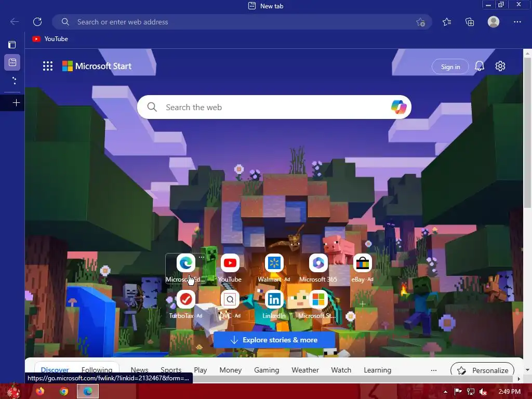The width and height of the screenshot is (532, 399).
Task: Open the network tray icon
Action: pos(471,392)
